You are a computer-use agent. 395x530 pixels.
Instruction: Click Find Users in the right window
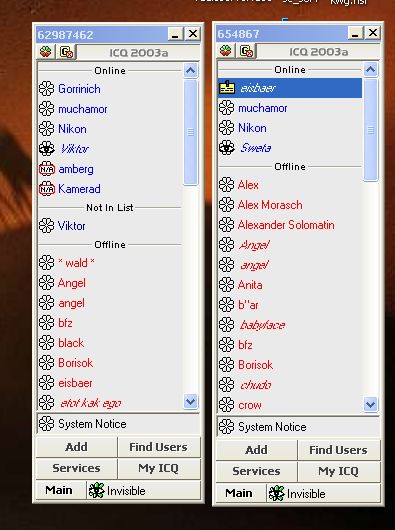click(339, 450)
